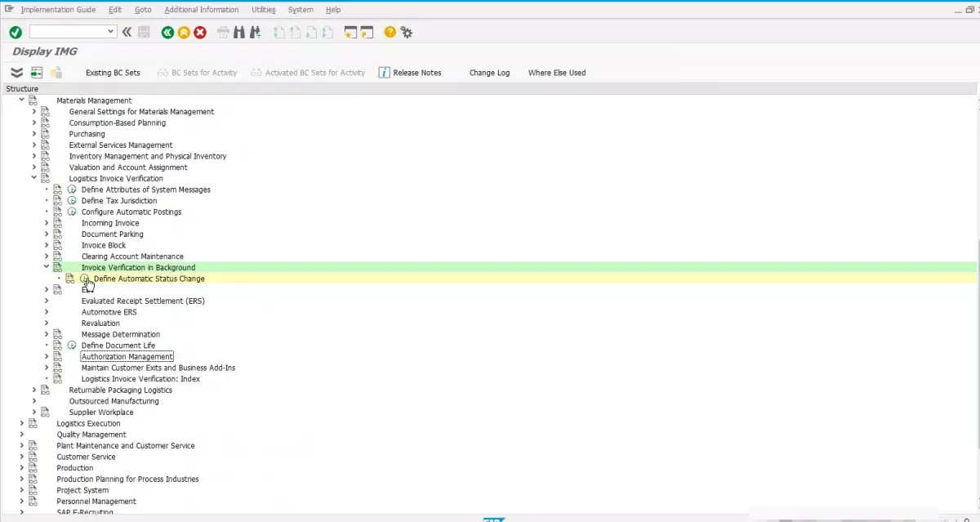Click the Existing BC Sets button

coord(113,73)
